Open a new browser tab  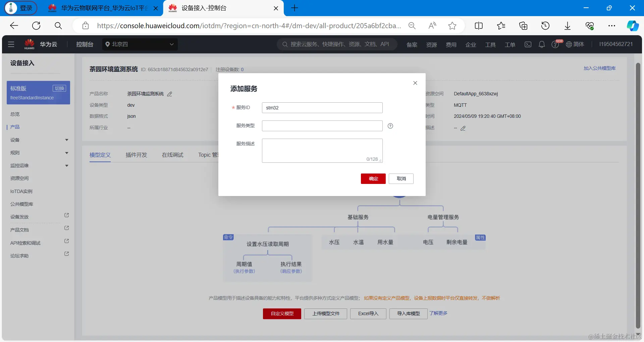point(294,8)
